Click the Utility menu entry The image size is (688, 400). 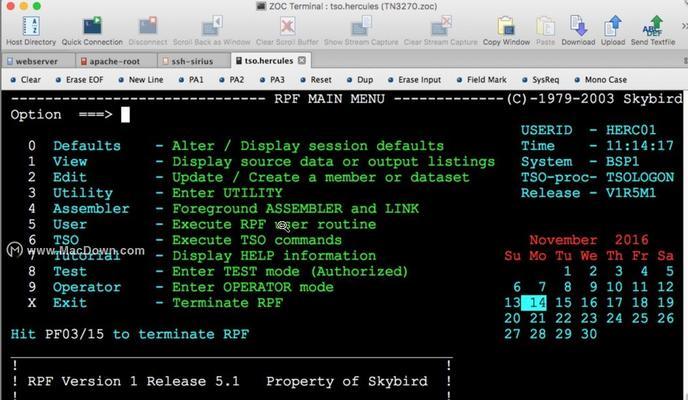point(83,193)
